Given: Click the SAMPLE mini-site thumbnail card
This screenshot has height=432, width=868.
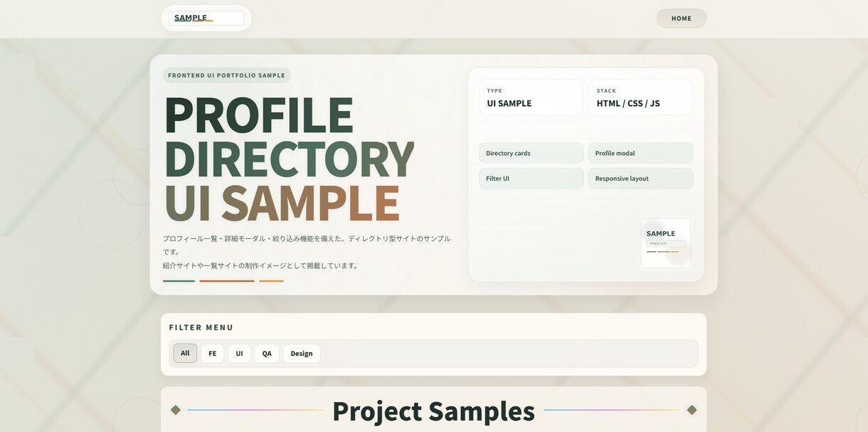Looking at the screenshot, I should pos(665,243).
